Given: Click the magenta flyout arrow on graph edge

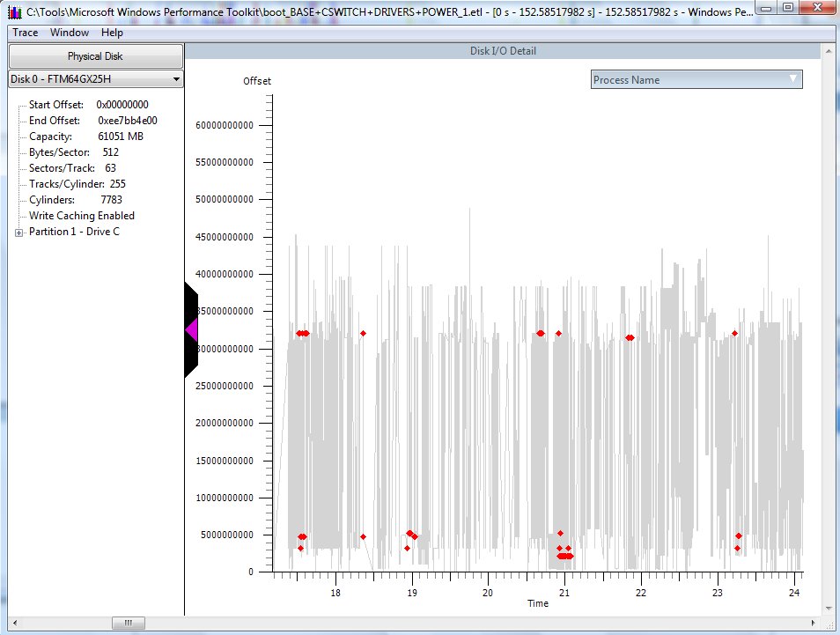Looking at the screenshot, I should tap(192, 329).
